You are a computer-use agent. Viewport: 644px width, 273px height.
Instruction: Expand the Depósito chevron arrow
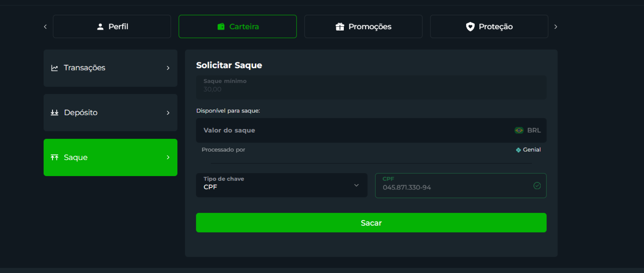click(168, 113)
